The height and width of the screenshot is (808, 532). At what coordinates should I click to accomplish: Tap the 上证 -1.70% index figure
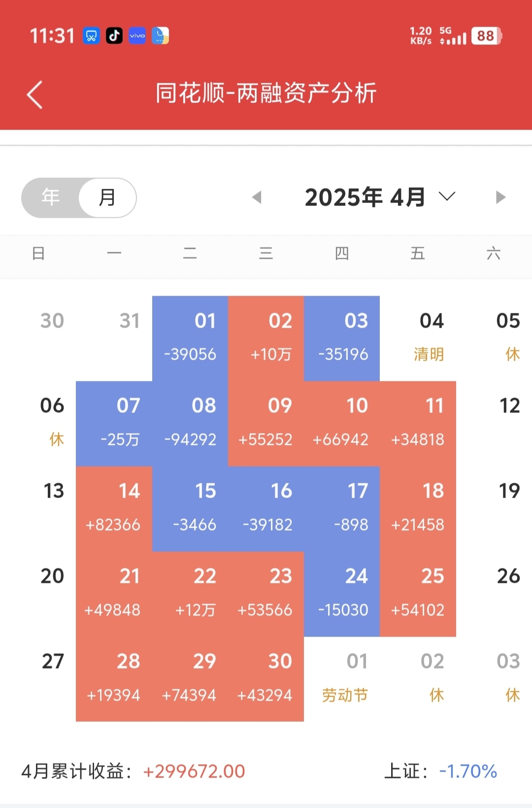467,772
